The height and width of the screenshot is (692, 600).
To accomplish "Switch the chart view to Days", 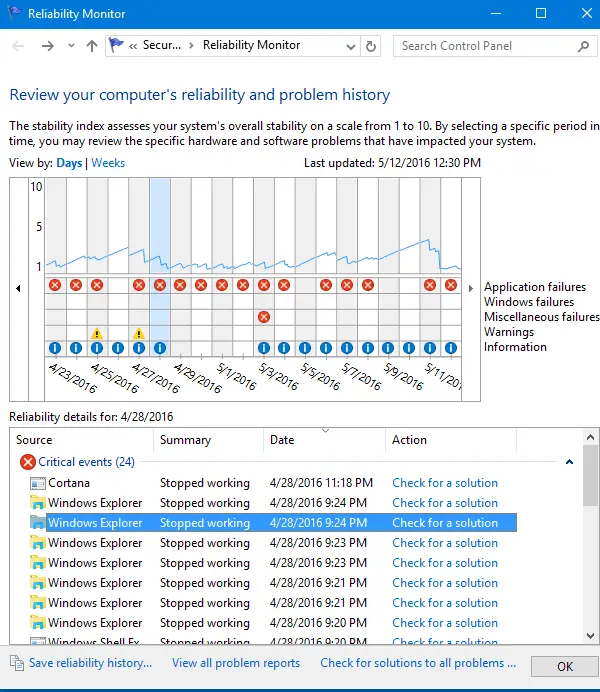I will [x=69, y=163].
